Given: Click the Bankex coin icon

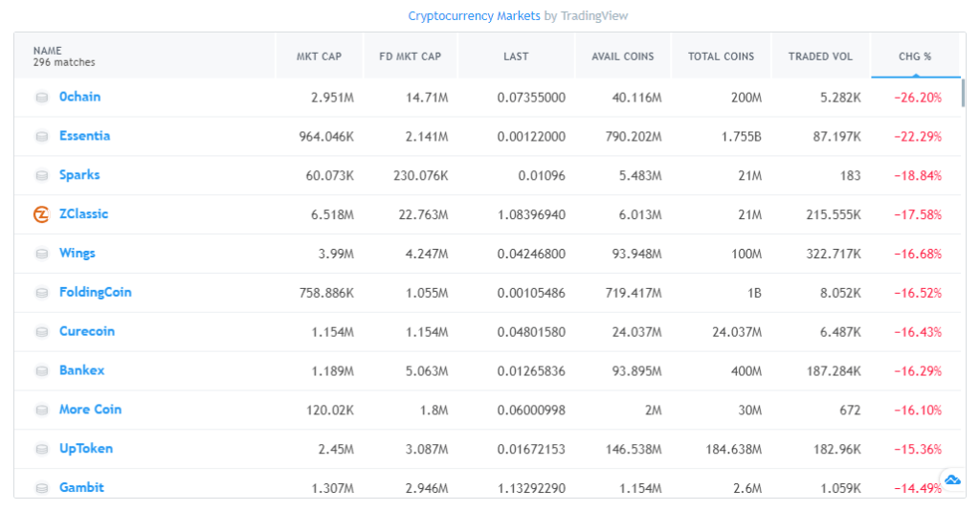Looking at the screenshot, I should pos(41,371).
